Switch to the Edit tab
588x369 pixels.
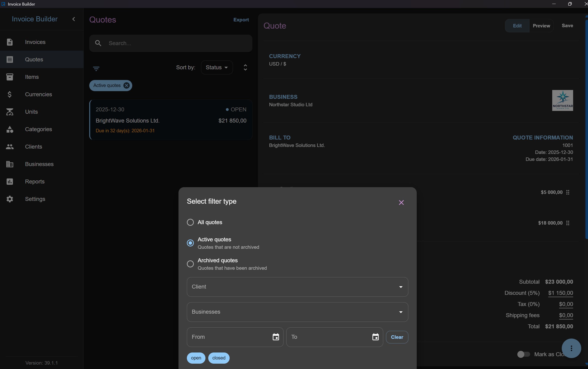pyautogui.click(x=517, y=26)
